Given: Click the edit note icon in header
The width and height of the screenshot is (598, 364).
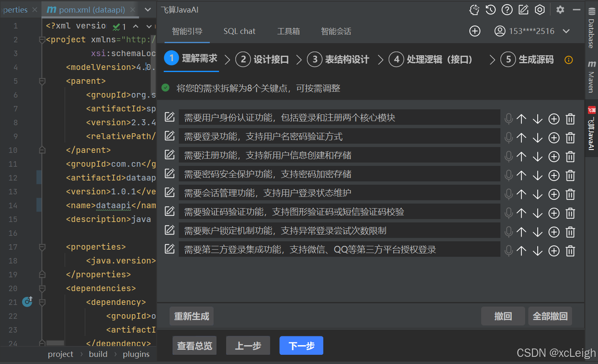Looking at the screenshot, I should pos(523,10).
